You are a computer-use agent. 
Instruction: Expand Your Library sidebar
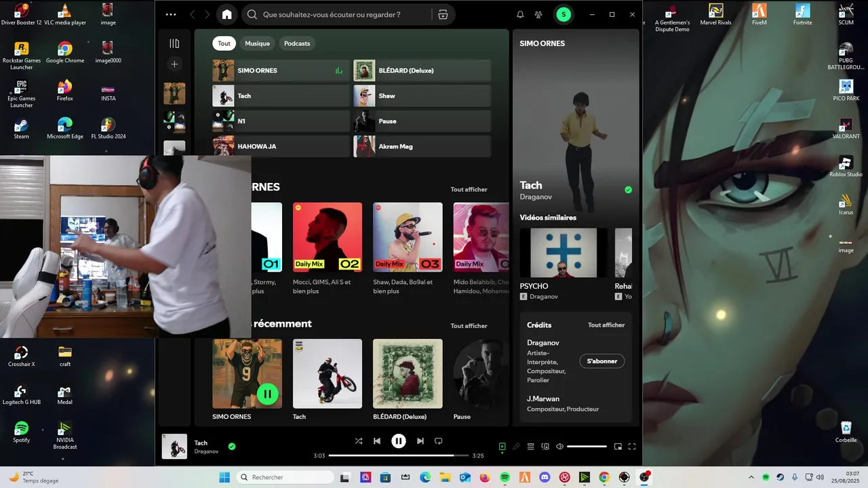pyautogui.click(x=174, y=43)
